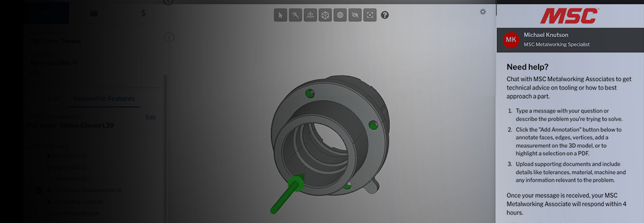Click 'MSC Metalworking Specialist' subtitle
644x223 pixels.
(x=556, y=45)
